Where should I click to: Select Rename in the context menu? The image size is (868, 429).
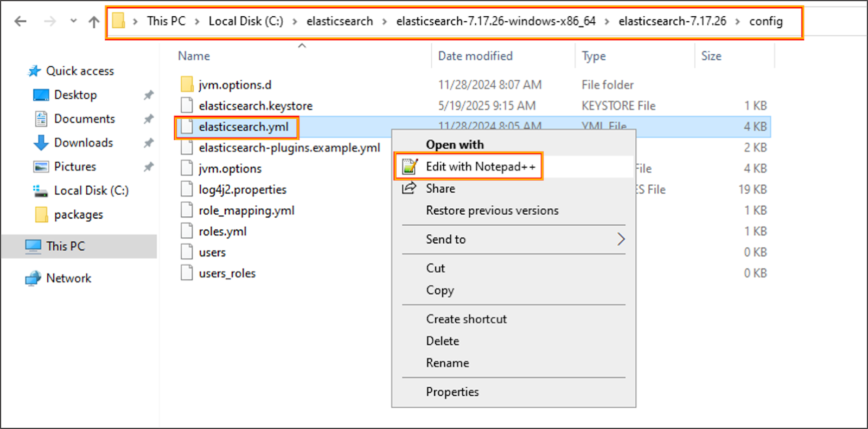click(x=447, y=363)
